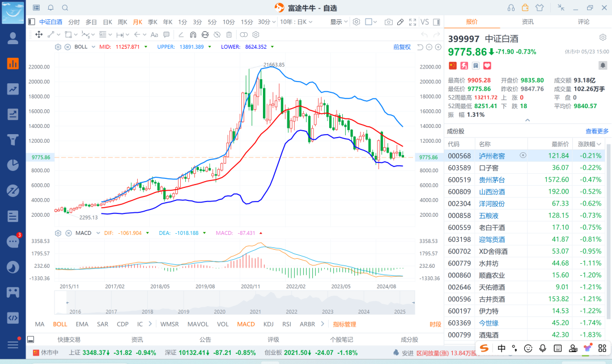Collapse the bottom panel with the minimize box
The height and width of the screenshot is (364, 612).
coord(31,340)
